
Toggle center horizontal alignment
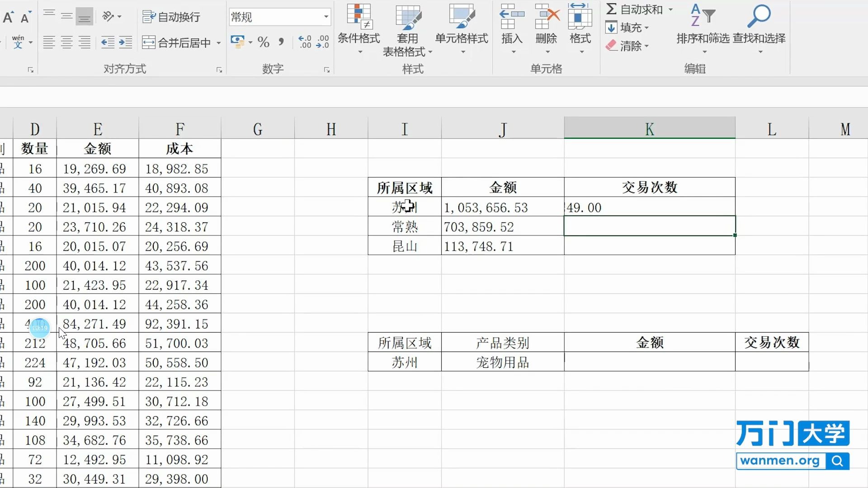click(x=67, y=42)
